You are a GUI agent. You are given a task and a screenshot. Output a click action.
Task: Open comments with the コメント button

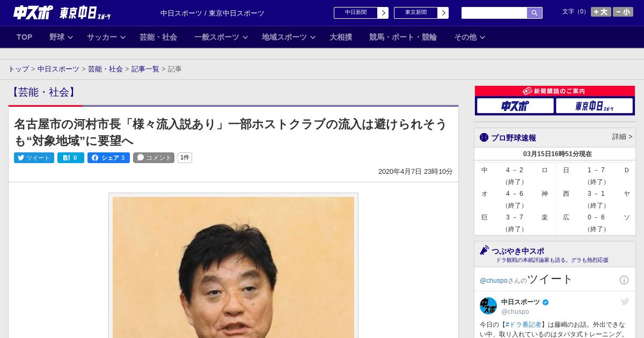point(154,158)
